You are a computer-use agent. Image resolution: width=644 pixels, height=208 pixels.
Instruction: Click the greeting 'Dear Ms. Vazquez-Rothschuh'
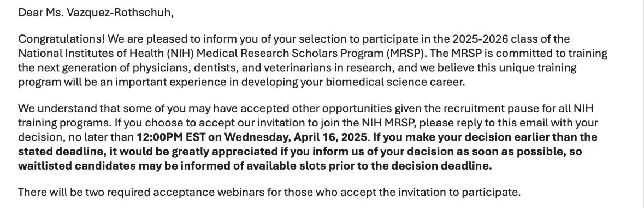tap(96, 13)
